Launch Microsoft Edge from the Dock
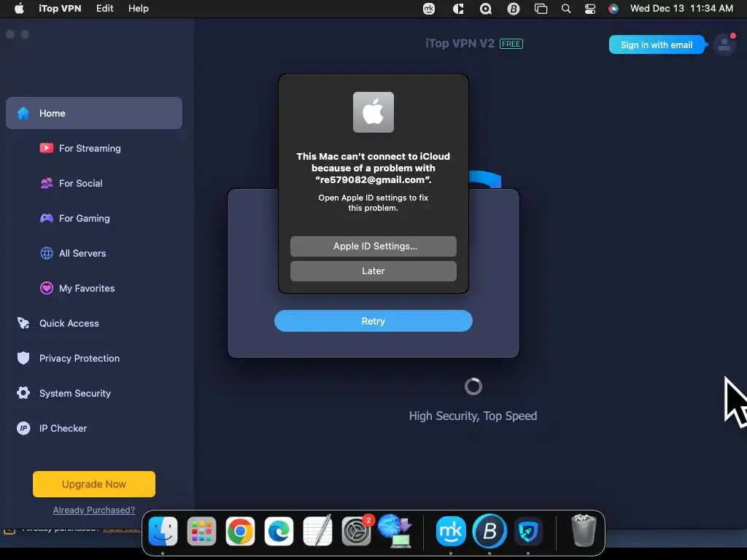747x560 pixels. [279, 531]
